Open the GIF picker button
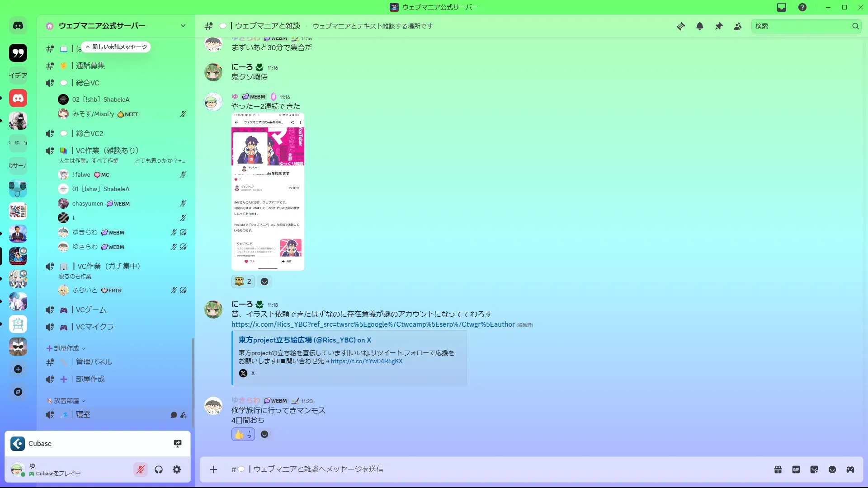 [796, 469]
